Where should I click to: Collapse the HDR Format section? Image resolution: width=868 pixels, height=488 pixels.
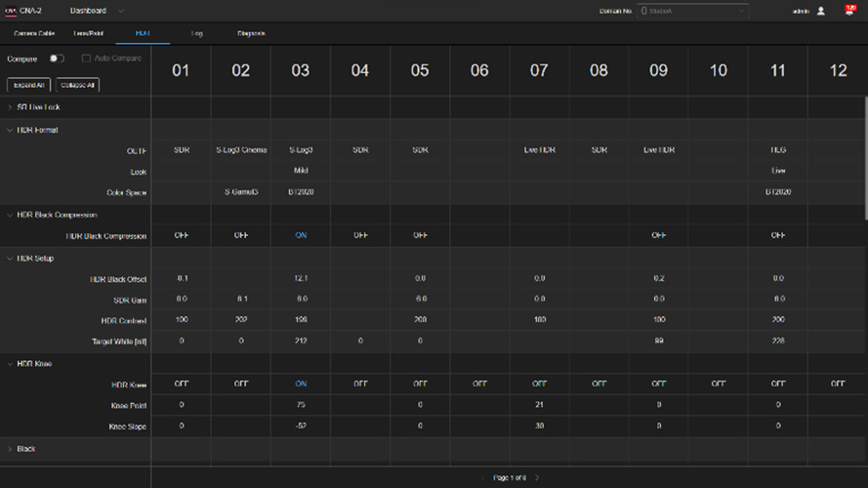pyautogui.click(x=10, y=130)
